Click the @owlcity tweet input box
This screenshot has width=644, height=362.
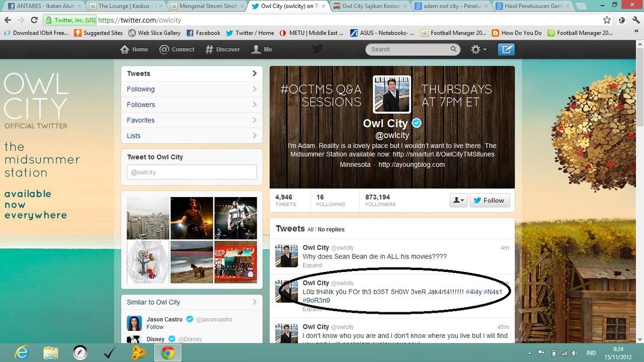point(192,172)
